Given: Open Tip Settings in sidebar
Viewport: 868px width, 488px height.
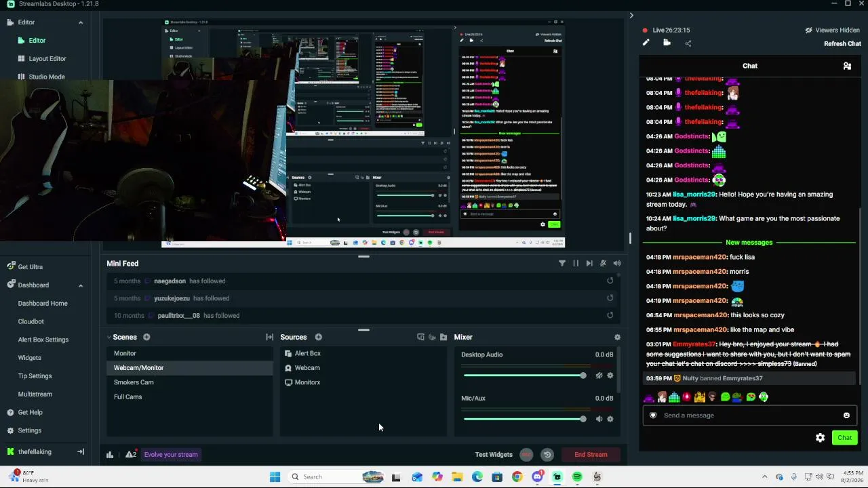Looking at the screenshot, I should point(35,376).
